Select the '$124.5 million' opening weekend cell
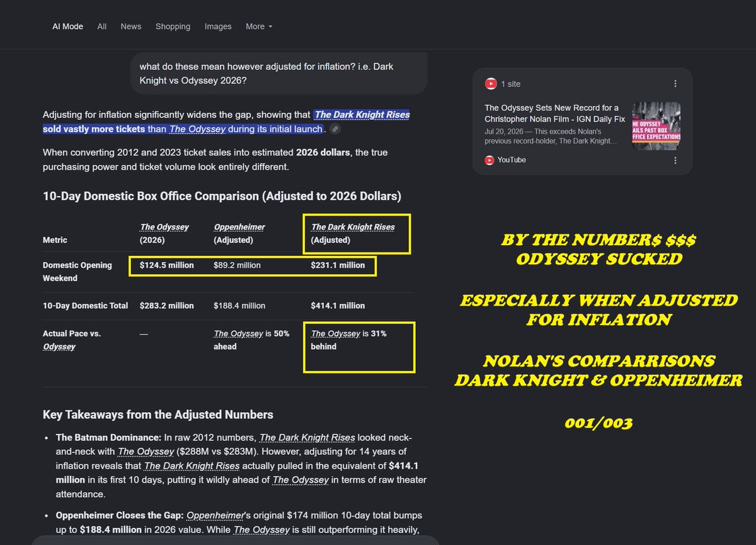This screenshot has width=756, height=545. pos(167,265)
